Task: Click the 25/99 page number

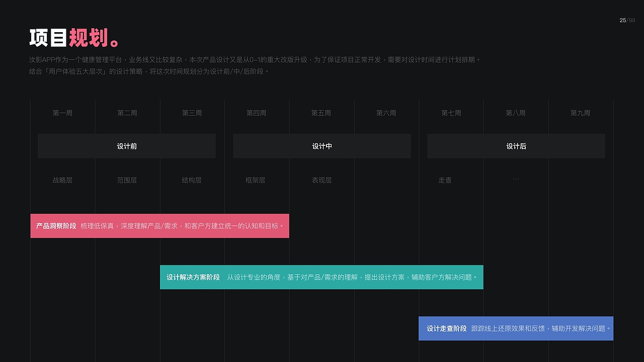Action: click(627, 21)
